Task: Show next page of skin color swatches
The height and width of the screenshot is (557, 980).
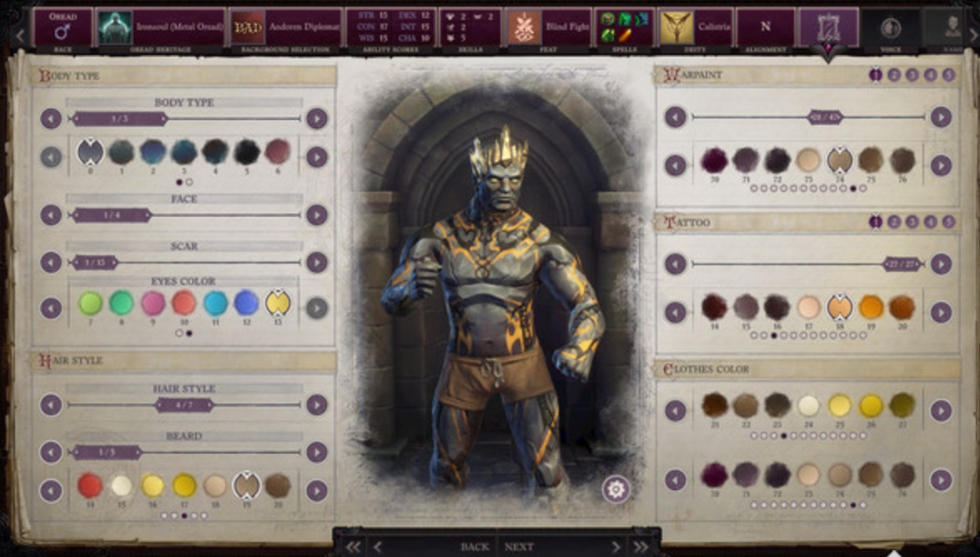Action: click(317, 157)
